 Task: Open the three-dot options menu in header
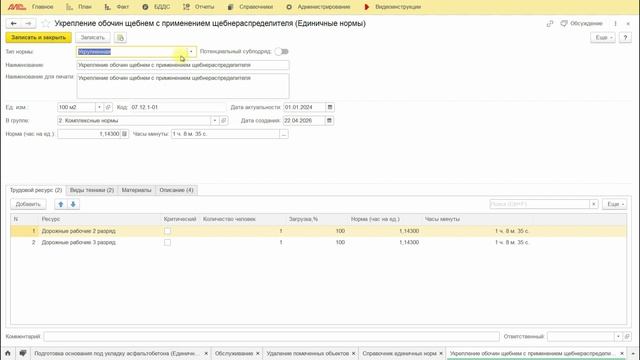pos(616,24)
